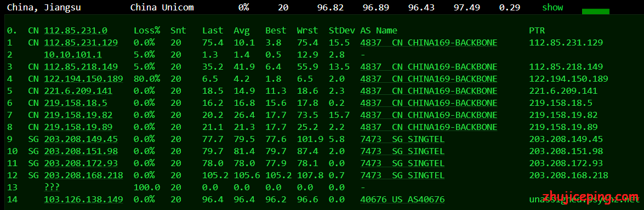Screen dimensions: 644x210
Task: Click the 'Best' column header
Action: (276, 30)
